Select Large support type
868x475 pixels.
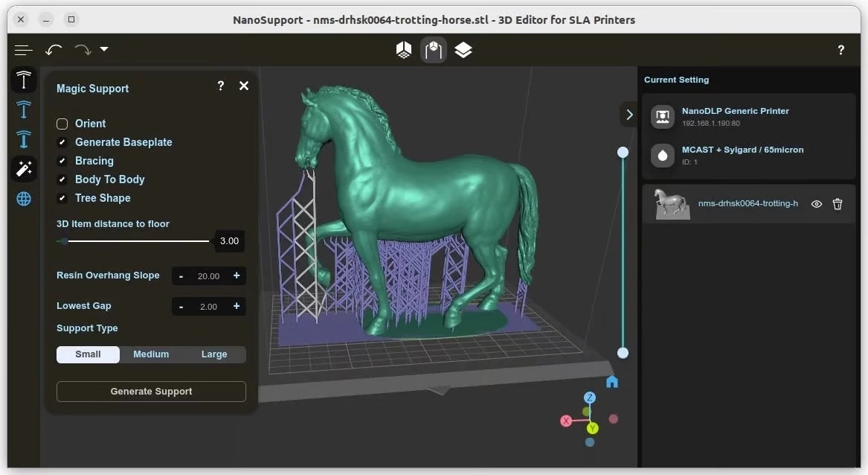pyautogui.click(x=214, y=354)
